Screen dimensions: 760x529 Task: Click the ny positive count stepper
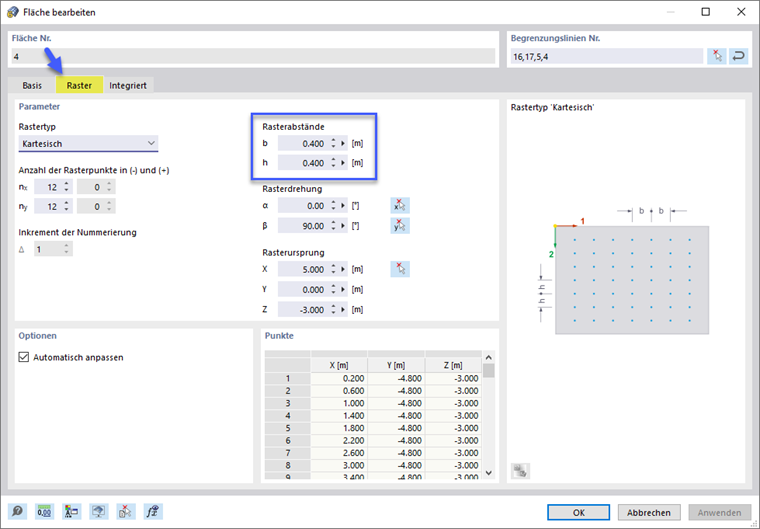pyautogui.click(x=109, y=207)
